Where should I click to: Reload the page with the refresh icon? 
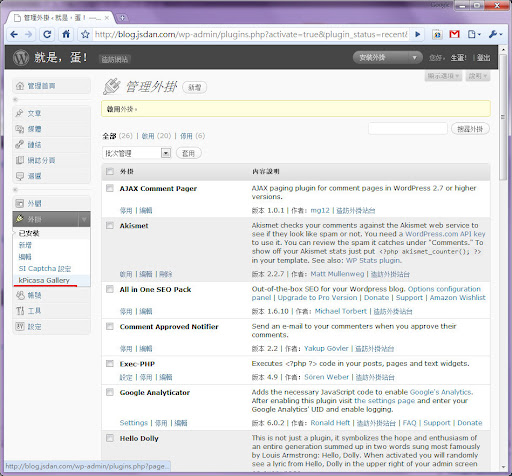[47, 34]
